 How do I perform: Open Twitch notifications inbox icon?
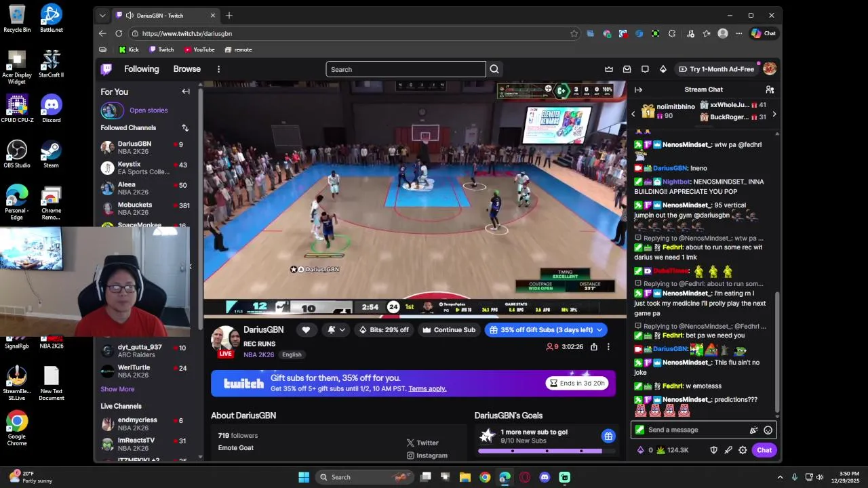[x=627, y=69]
